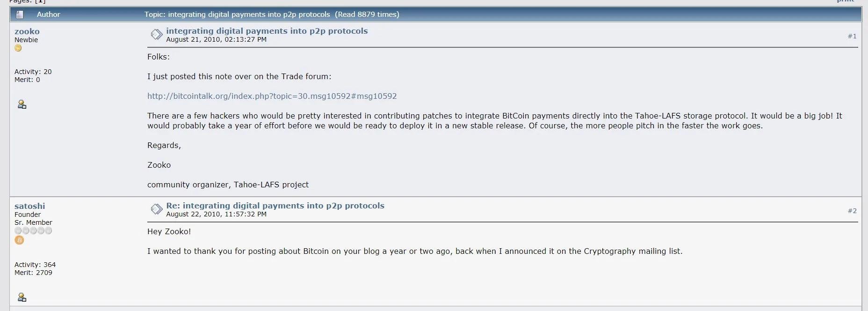Click the Topic title in header bar
Screen dimensions: 868x311
click(271, 15)
